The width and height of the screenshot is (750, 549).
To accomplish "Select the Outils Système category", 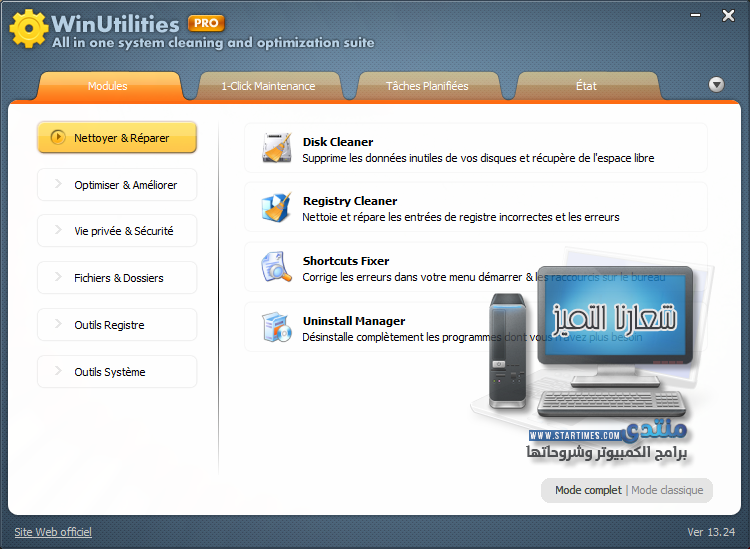I will (117, 372).
